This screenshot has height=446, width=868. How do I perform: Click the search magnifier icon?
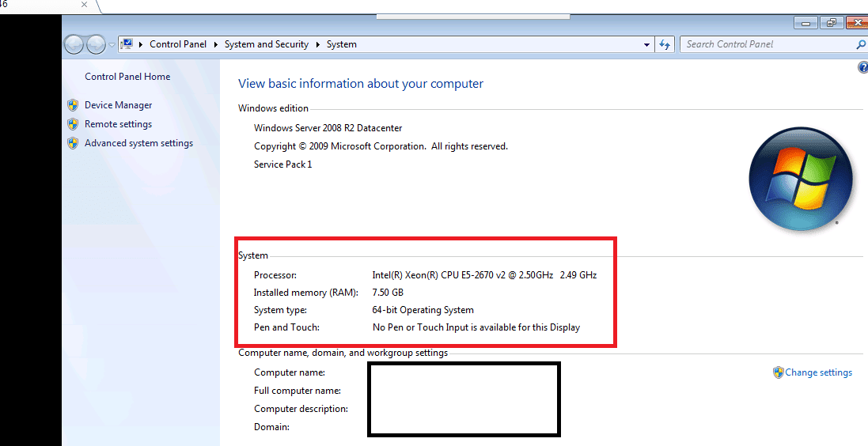tap(862, 44)
